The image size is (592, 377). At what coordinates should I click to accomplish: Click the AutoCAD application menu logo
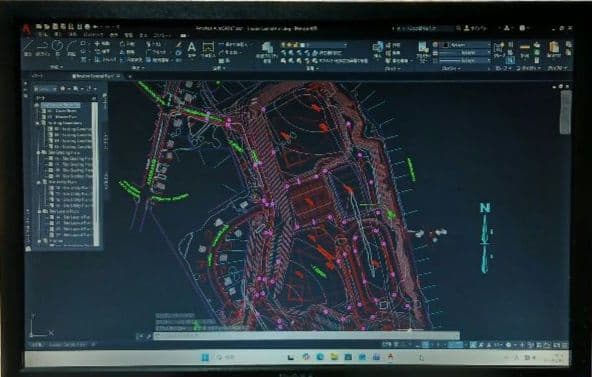tap(26, 29)
